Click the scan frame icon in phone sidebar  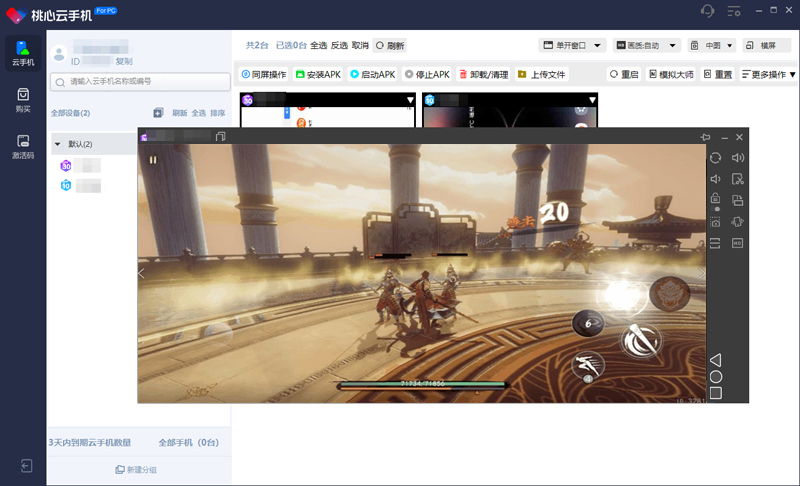coord(715,243)
